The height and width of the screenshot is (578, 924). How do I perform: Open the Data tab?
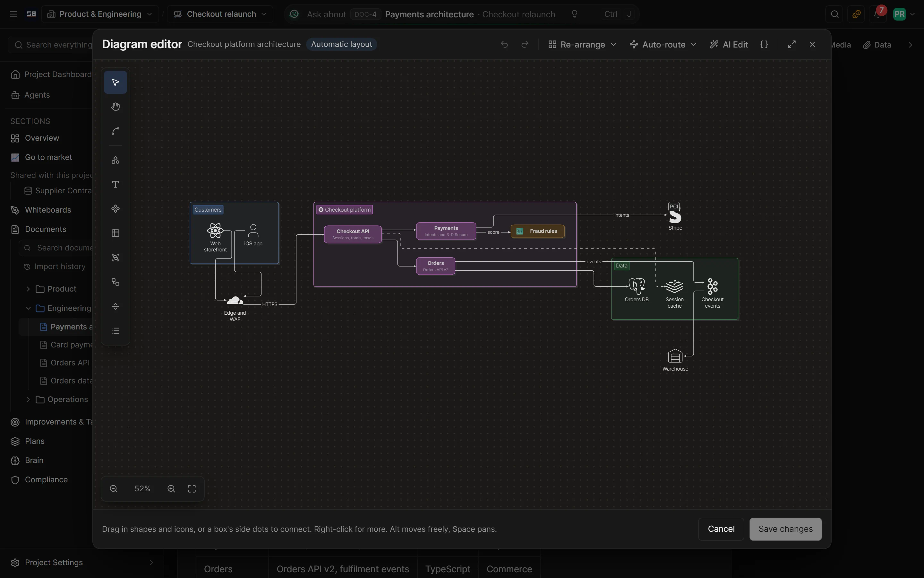click(x=877, y=45)
